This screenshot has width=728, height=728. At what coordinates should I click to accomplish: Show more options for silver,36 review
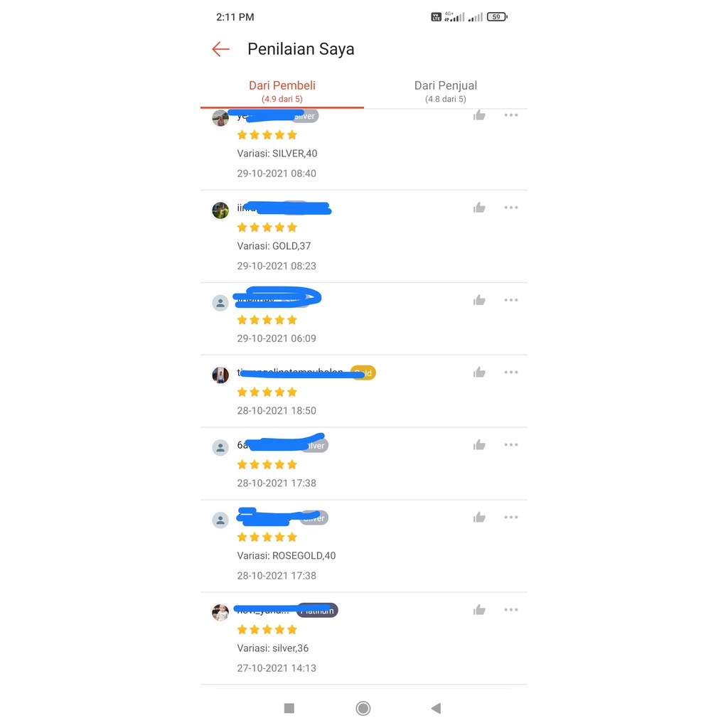pos(511,610)
